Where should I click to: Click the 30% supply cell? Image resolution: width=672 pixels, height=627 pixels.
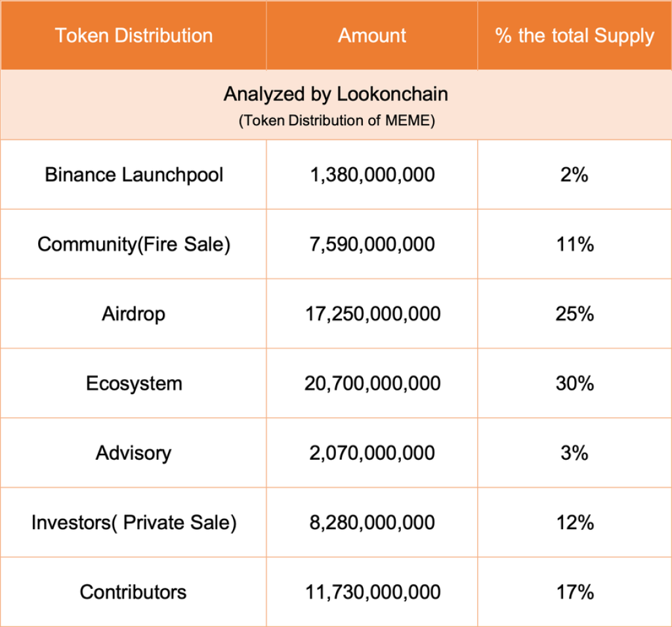[x=575, y=384]
